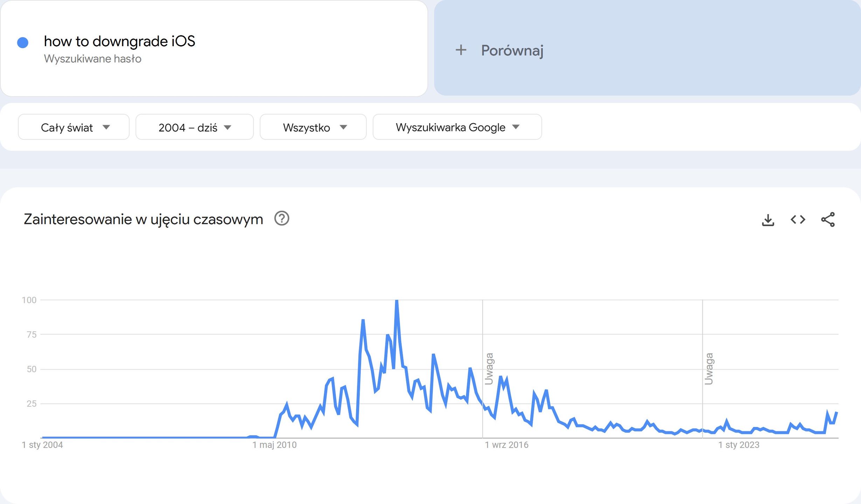Open the embed code icon
861x504 pixels.
click(798, 220)
